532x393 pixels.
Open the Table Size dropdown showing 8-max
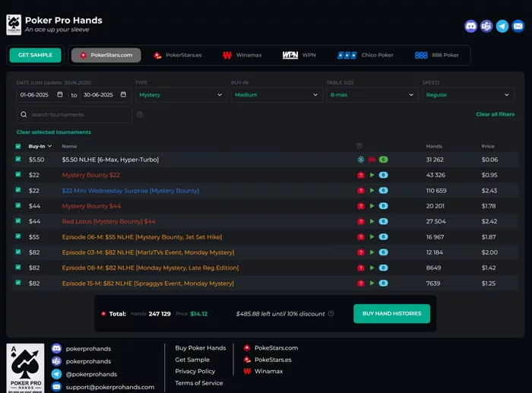click(372, 95)
